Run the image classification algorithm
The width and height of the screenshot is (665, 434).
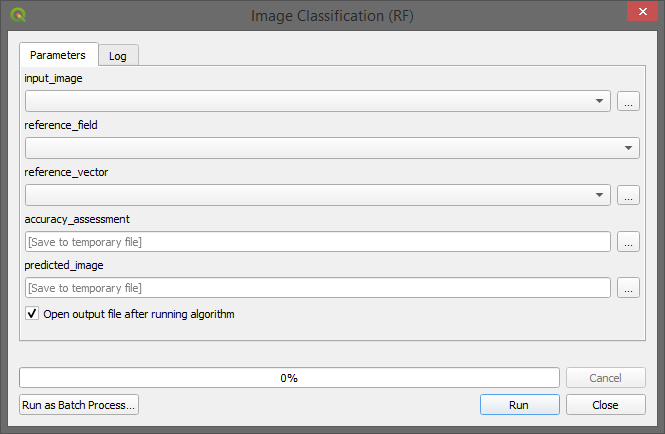[520, 405]
